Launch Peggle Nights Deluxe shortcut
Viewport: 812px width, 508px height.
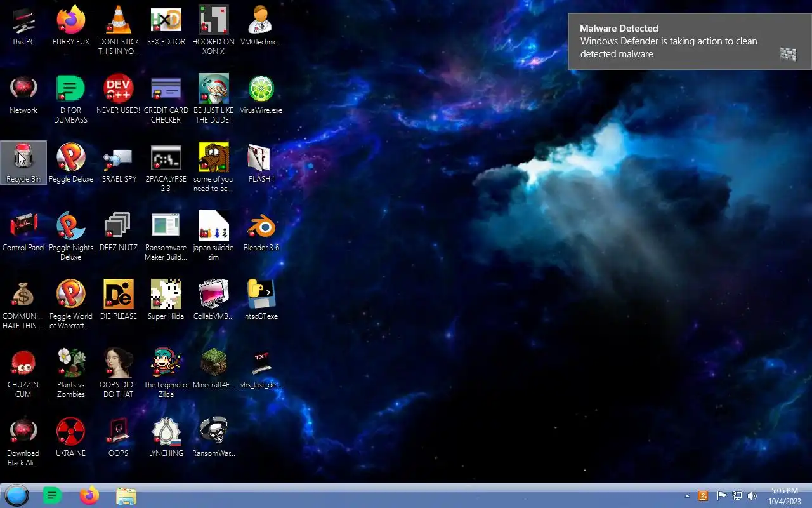(71, 237)
